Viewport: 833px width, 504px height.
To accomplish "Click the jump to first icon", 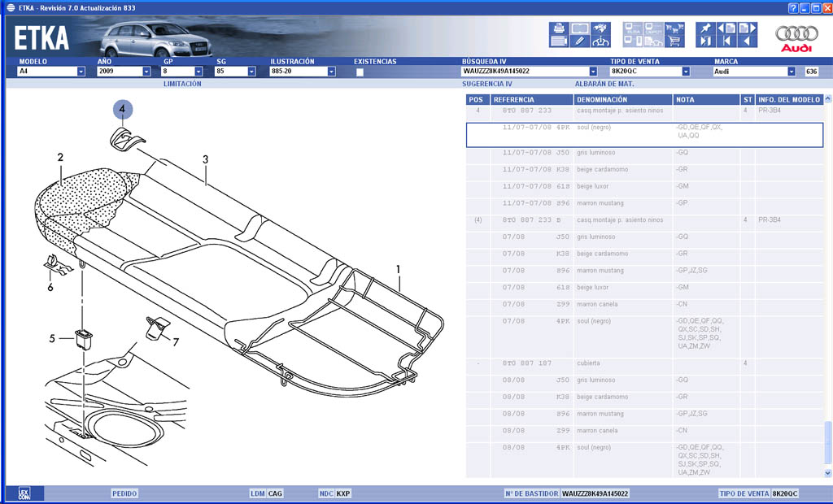I will [726, 41].
